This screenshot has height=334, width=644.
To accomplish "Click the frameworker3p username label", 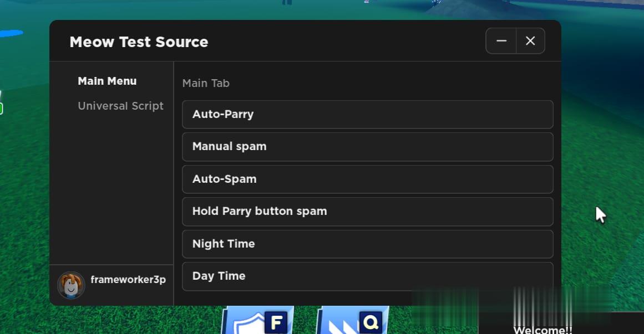I will click(x=128, y=280).
